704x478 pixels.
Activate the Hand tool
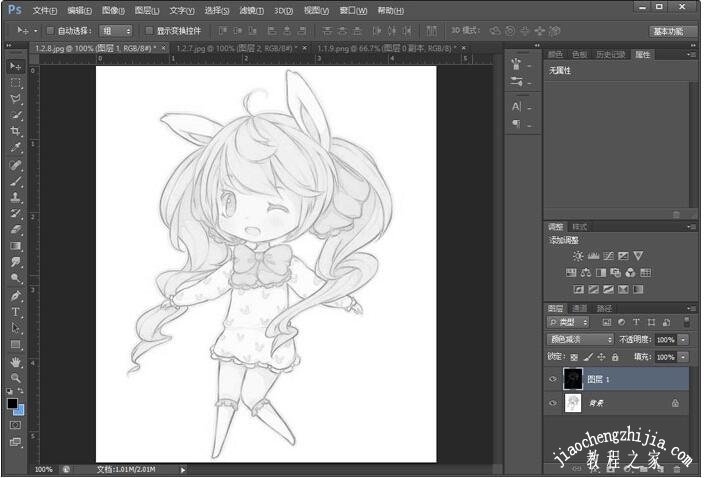(16, 361)
